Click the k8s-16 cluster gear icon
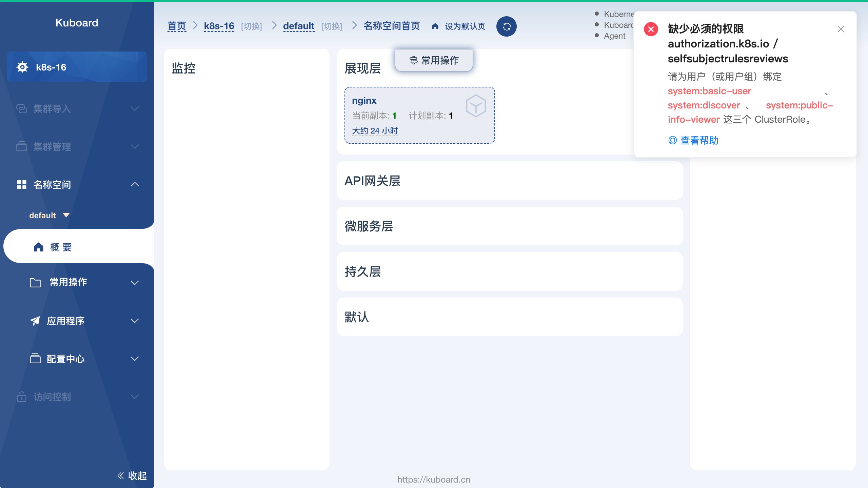Image resolution: width=868 pixels, height=488 pixels. 22,67
